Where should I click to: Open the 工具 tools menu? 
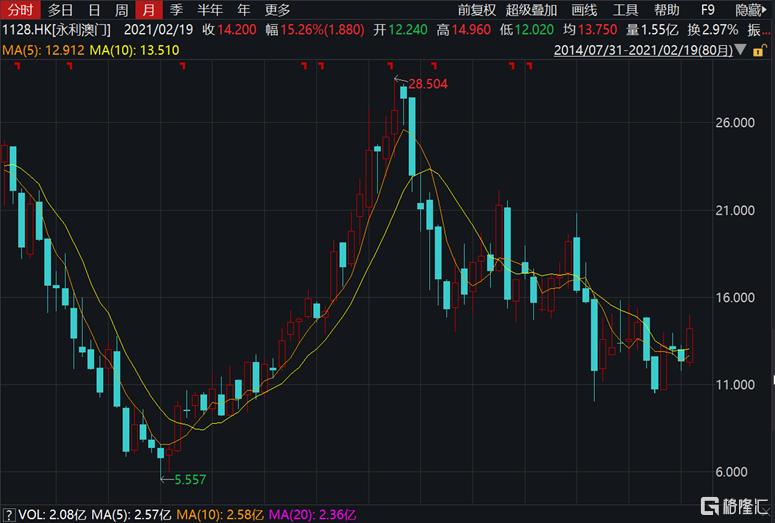625,10
